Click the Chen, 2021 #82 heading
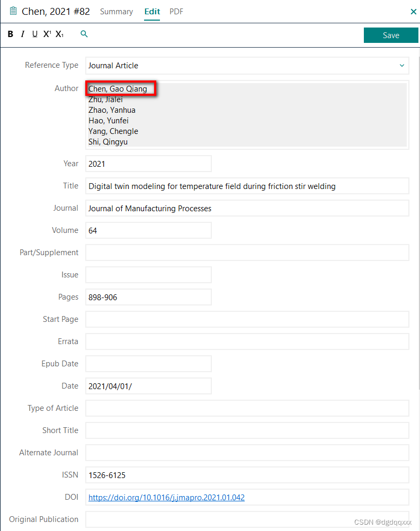 (56, 12)
